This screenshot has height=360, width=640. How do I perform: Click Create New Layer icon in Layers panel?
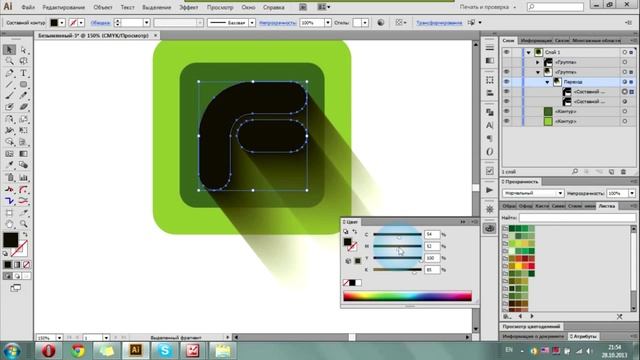point(611,172)
